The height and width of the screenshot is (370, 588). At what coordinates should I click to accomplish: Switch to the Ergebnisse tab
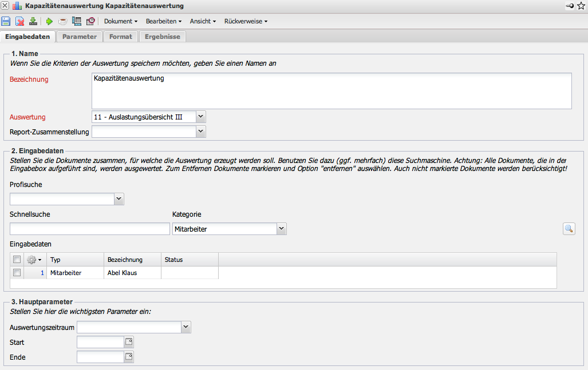tap(163, 37)
